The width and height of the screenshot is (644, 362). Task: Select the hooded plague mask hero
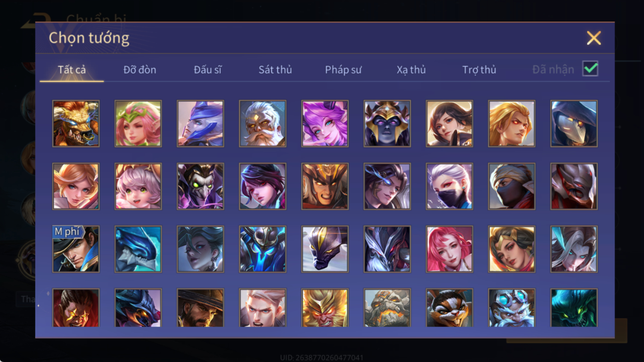[x=574, y=124]
